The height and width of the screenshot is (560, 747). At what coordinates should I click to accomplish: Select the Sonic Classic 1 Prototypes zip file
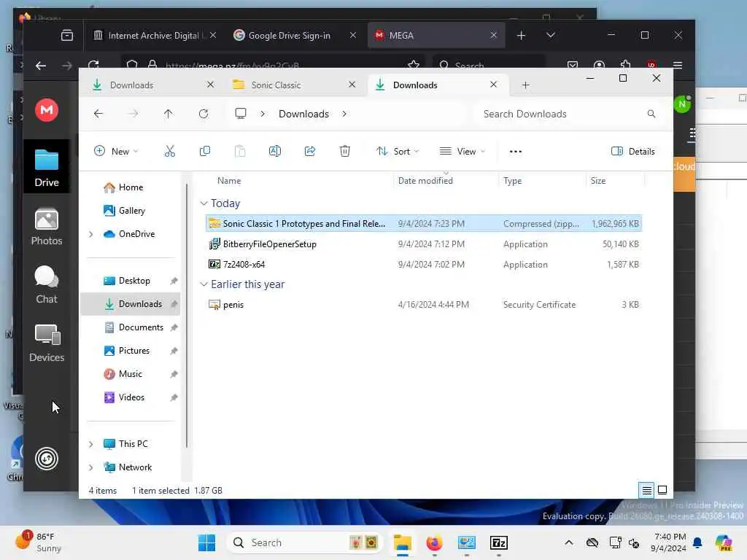pyautogui.click(x=424, y=223)
